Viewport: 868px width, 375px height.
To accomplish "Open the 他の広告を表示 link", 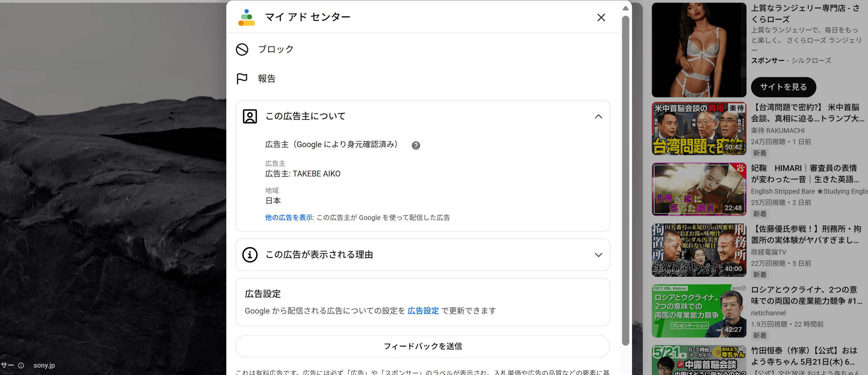I will pyautogui.click(x=289, y=218).
